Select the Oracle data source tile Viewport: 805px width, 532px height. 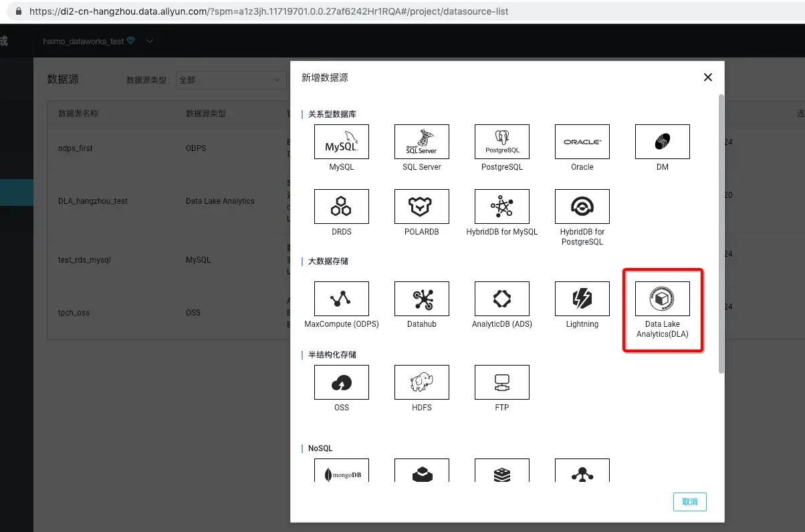[x=582, y=142]
